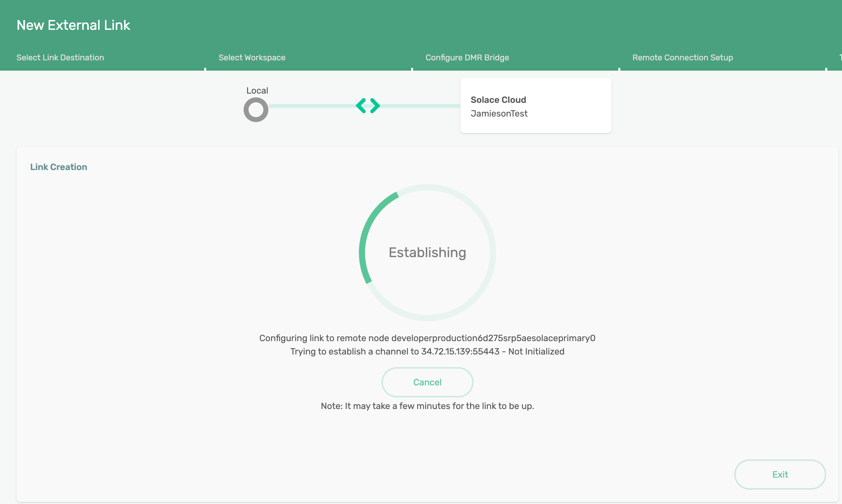Go to Select Workspace step
The height and width of the screenshot is (504, 842).
click(252, 58)
